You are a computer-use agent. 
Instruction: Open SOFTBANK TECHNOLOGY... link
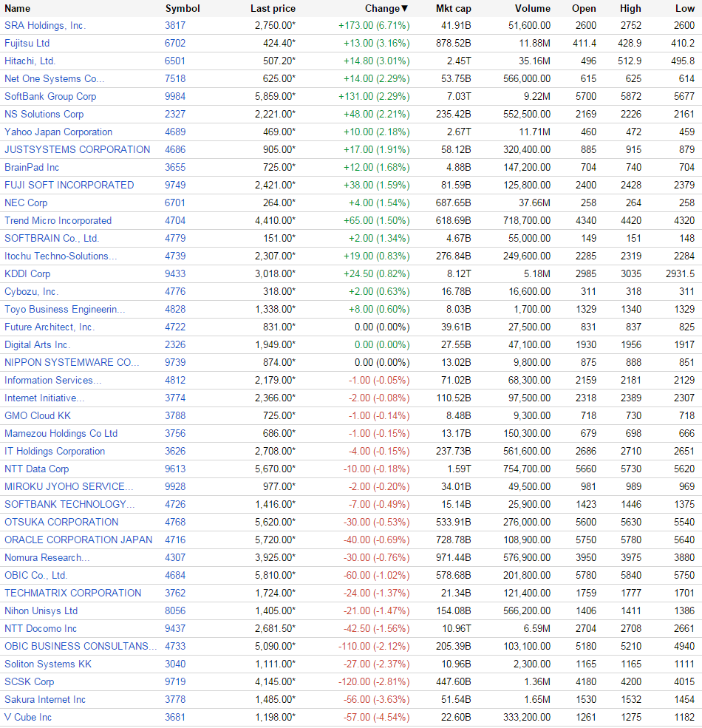(x=69, y=504)
